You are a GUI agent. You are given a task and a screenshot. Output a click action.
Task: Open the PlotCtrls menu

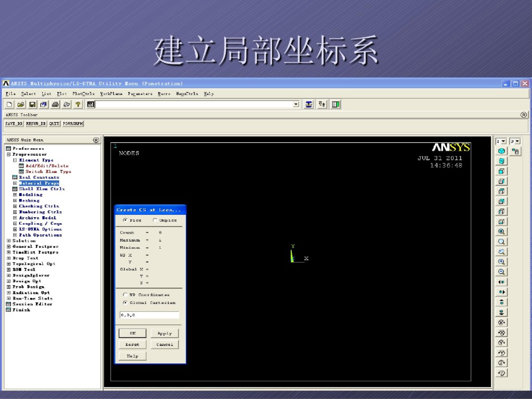[x=83, y=94]
